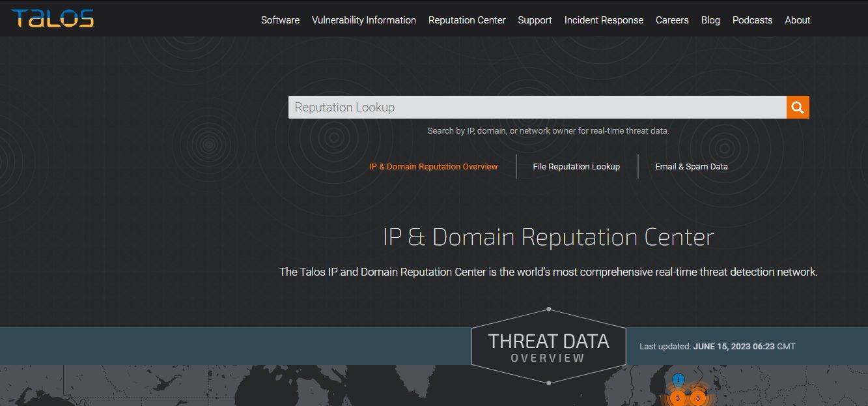Open the Vulnerability Information menu
The image size is (868, 406).
[x=364, y=20]
